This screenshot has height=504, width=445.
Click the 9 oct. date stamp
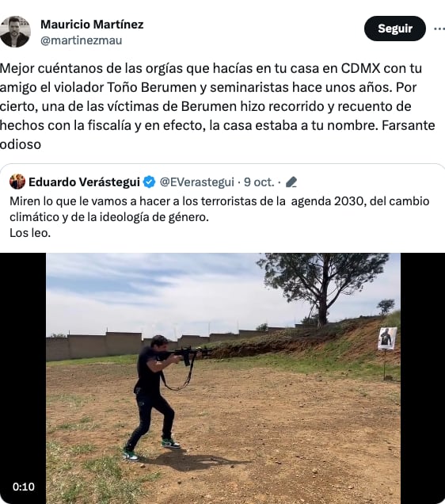point(259,182)
